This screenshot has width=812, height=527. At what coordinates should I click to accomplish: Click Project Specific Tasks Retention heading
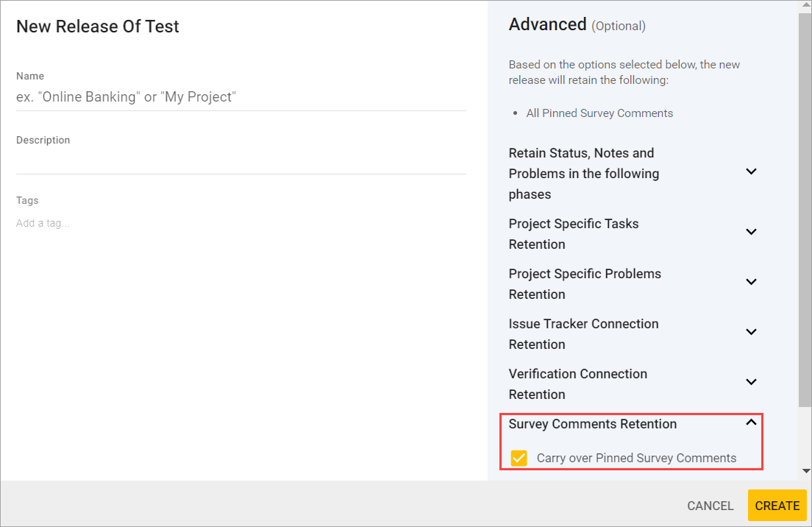coord(574,233)
